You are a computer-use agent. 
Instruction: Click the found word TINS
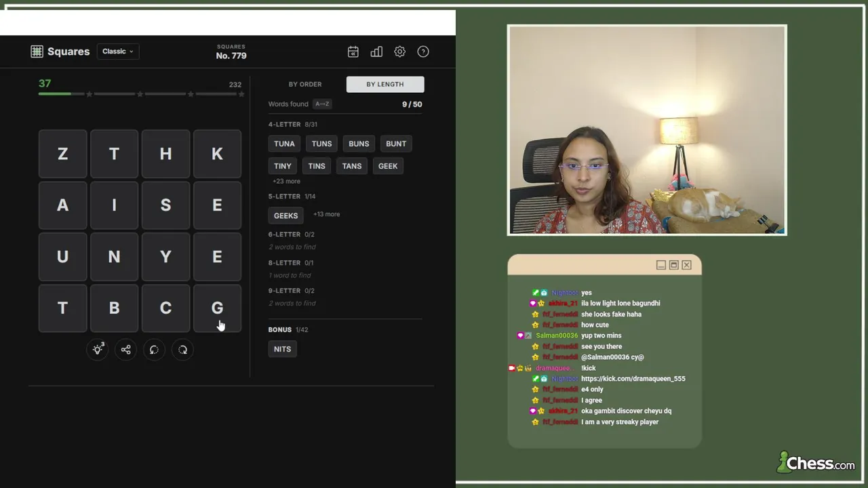click(317, 166)
